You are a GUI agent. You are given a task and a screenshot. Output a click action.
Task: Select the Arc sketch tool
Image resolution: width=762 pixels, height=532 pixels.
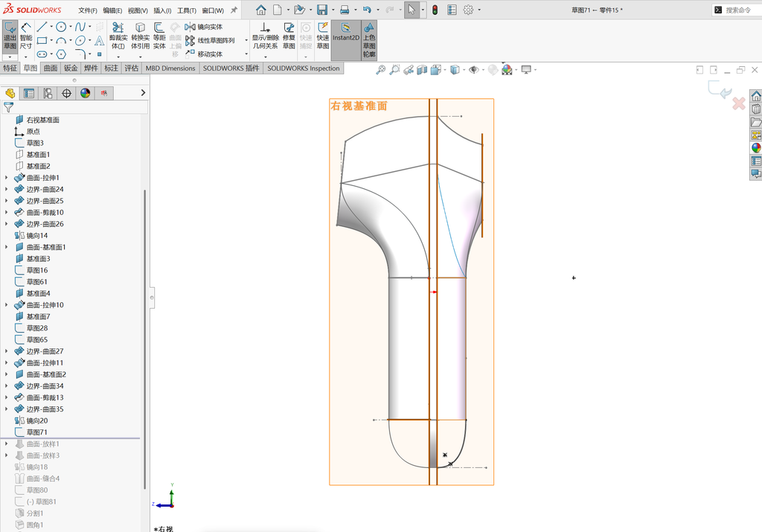tap(61, 41)
